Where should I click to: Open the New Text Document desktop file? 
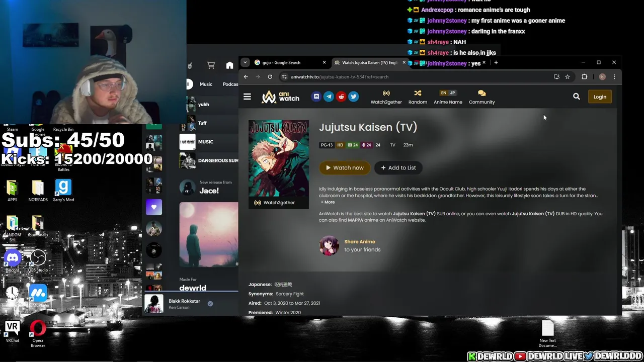tap(547, 334)
